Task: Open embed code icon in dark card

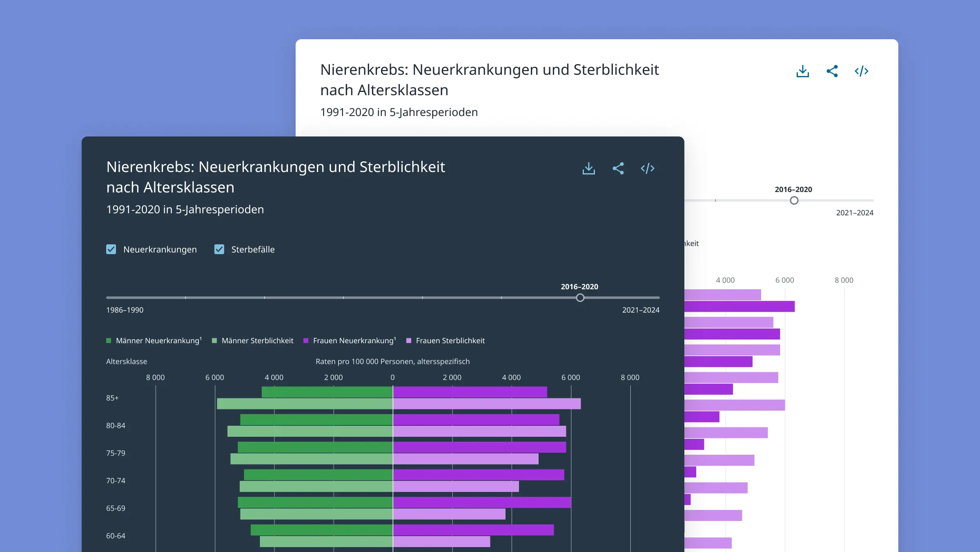Action: 647,168
